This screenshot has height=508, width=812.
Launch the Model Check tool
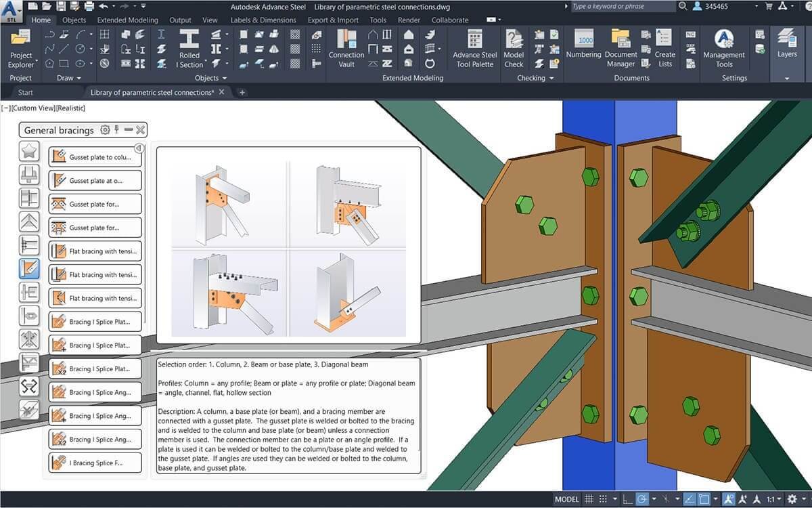tap(514, 49)
